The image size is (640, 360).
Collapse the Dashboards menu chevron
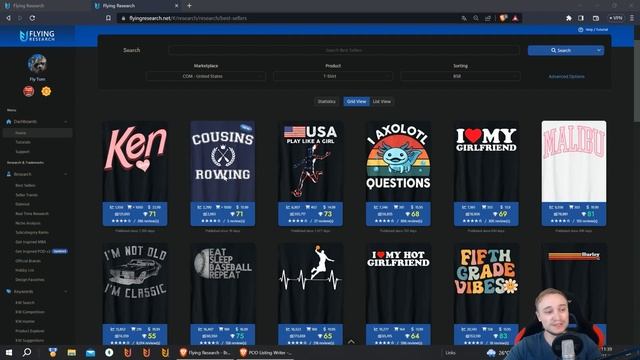(66, 122)
